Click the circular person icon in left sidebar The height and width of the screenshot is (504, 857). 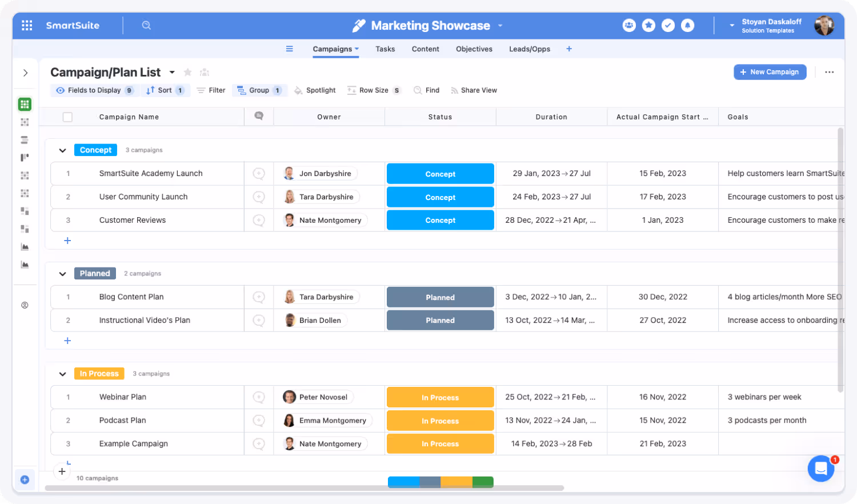[25, 305]
